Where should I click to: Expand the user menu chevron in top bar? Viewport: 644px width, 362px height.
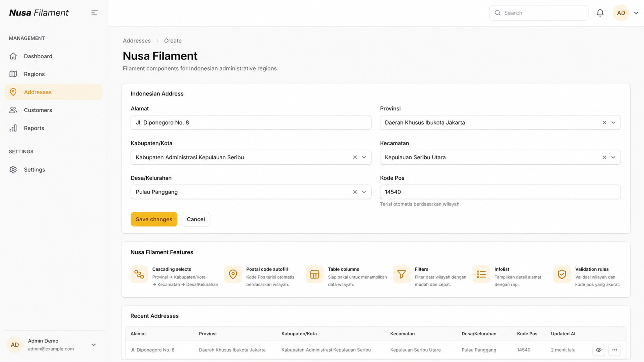636,13
